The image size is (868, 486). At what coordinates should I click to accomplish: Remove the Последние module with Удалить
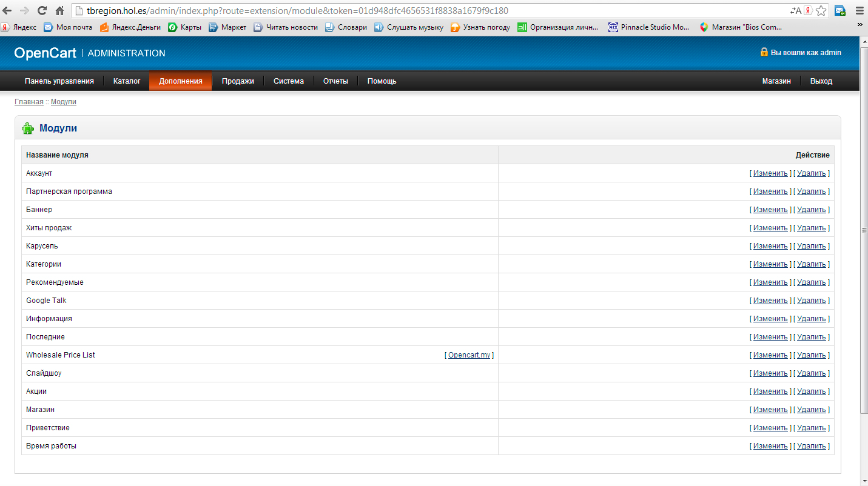tap(812, 337)
